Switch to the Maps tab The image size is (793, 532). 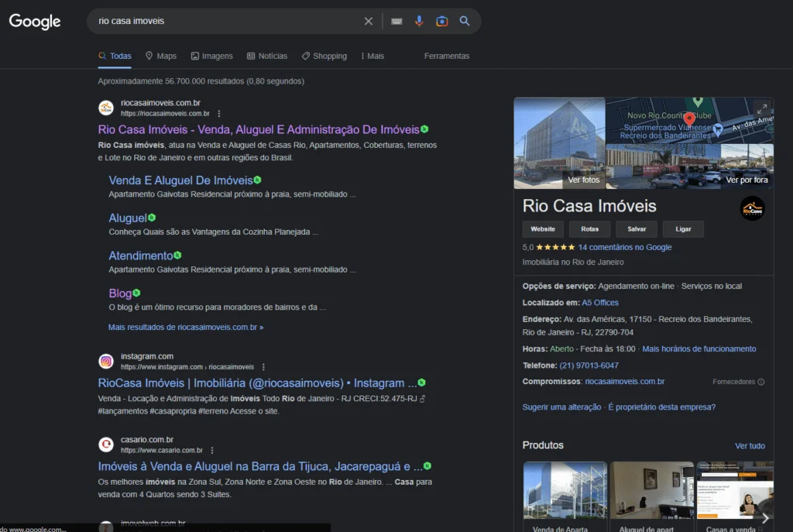click(x=161, y=56)
